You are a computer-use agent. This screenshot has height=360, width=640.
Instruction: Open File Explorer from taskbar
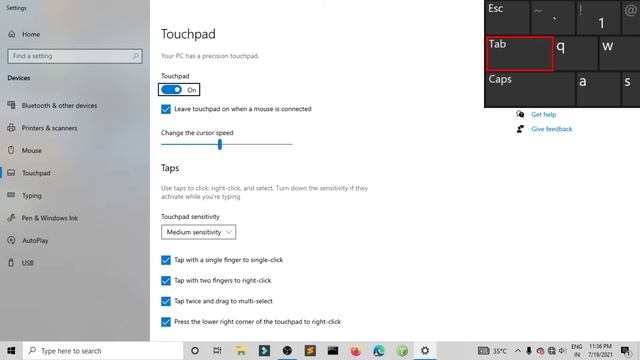[x=241, y=351]
